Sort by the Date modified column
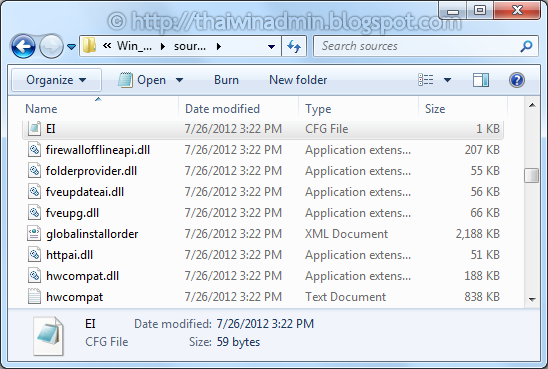The image size is (548, 369). [x=222, y=109]
